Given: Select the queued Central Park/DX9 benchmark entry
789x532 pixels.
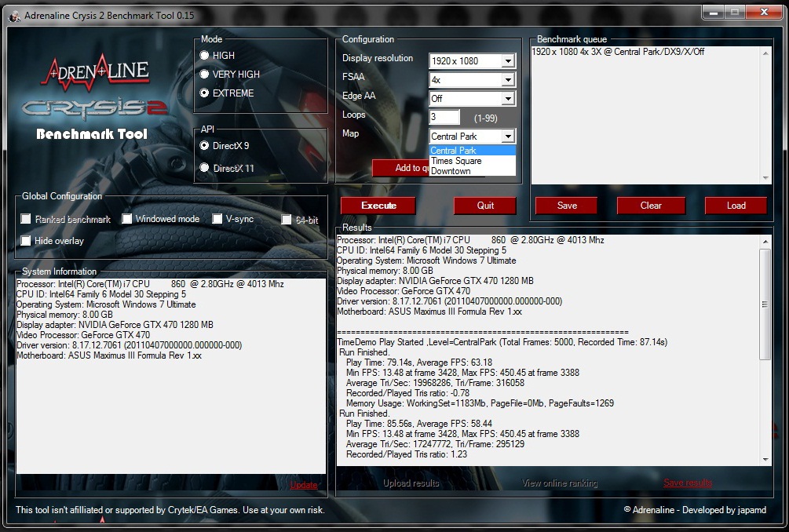Looking at the screenshot, I should [x=618, y=51].
